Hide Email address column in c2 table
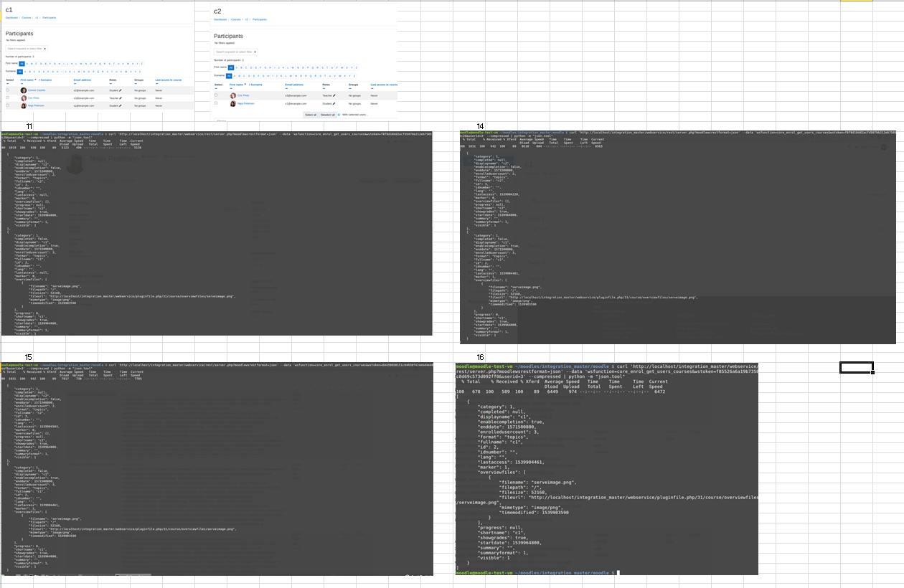This screenshot has height=588, width=904. click(x=287, y=88)
